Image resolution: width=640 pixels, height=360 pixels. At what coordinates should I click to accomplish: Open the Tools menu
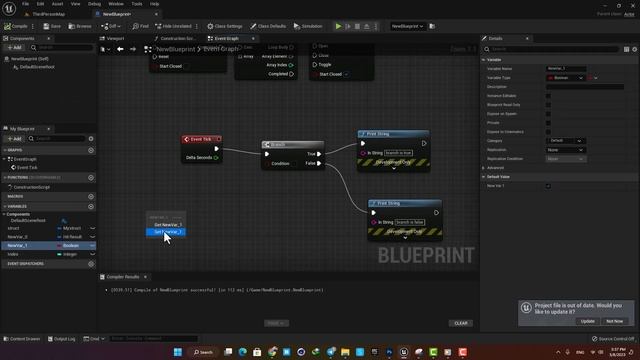137,4
